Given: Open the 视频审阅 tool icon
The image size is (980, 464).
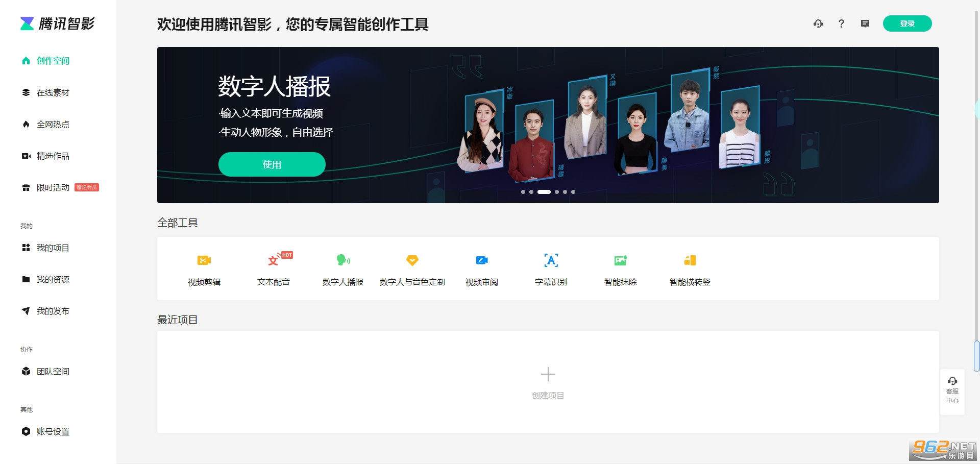Looking at the screenshot, I should 482,260.
